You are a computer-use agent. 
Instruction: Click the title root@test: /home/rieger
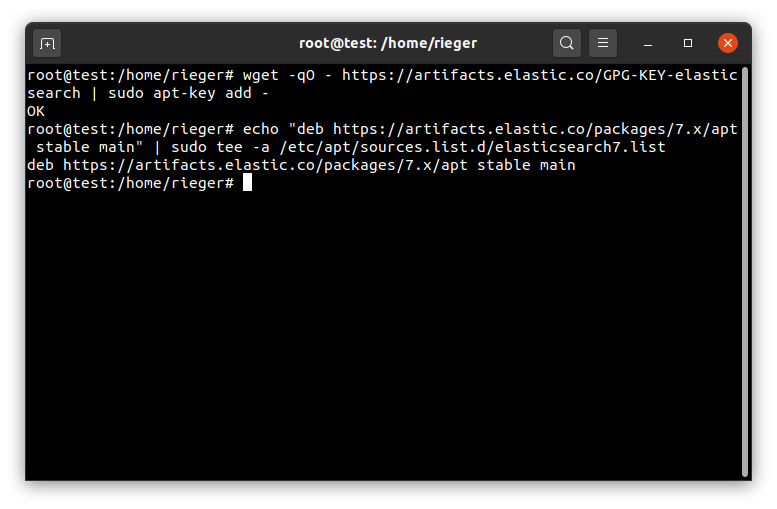click(x=388, y=44)
